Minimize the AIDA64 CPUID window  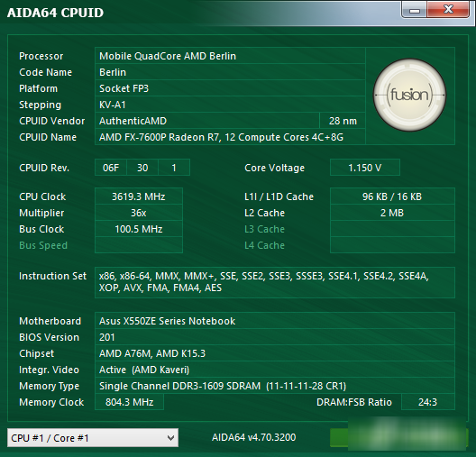[415, 10]
